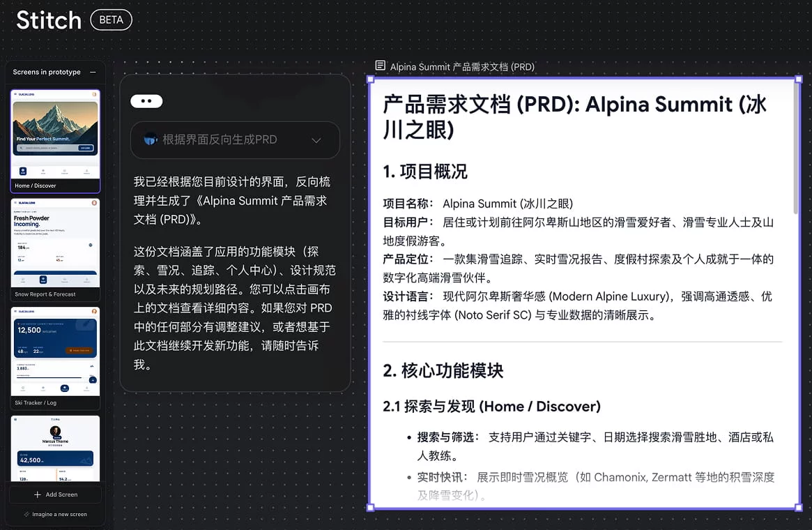
Task: Click the chevron arrow in the PRD dropdown
Action: pyautogui.click(x=316, y=140)
